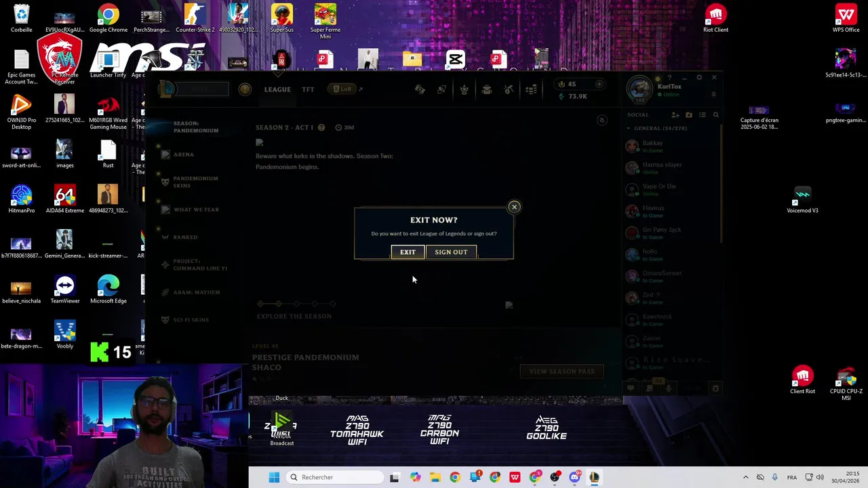The image size is (868, 488).
Task: Confirm EXIT in the Exit Now dialog
Action: [x=408, y=252]
